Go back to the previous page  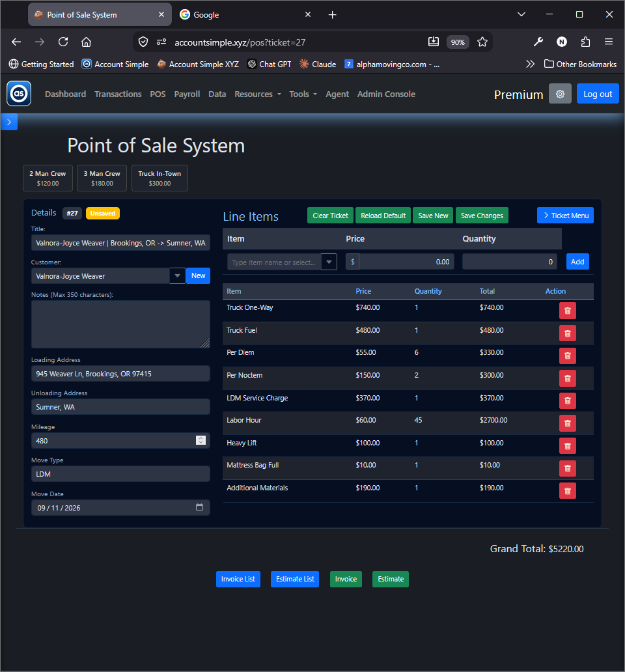point(16,42)
